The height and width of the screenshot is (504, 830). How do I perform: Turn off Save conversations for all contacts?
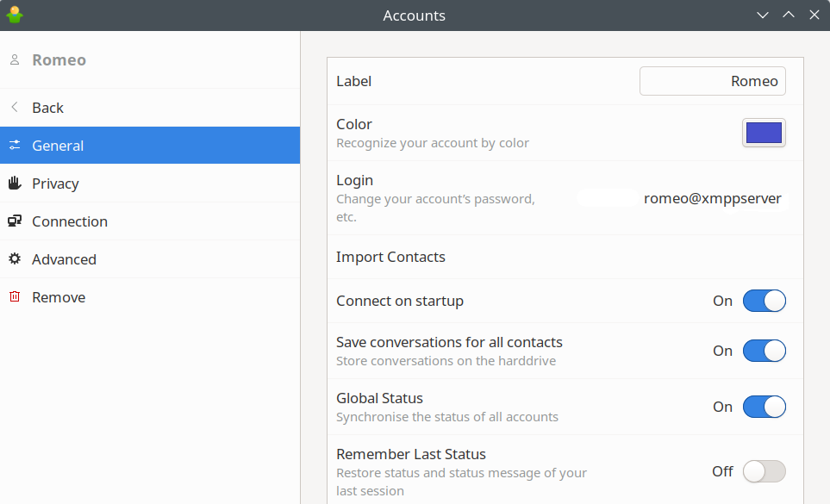(x=764, y=351)
